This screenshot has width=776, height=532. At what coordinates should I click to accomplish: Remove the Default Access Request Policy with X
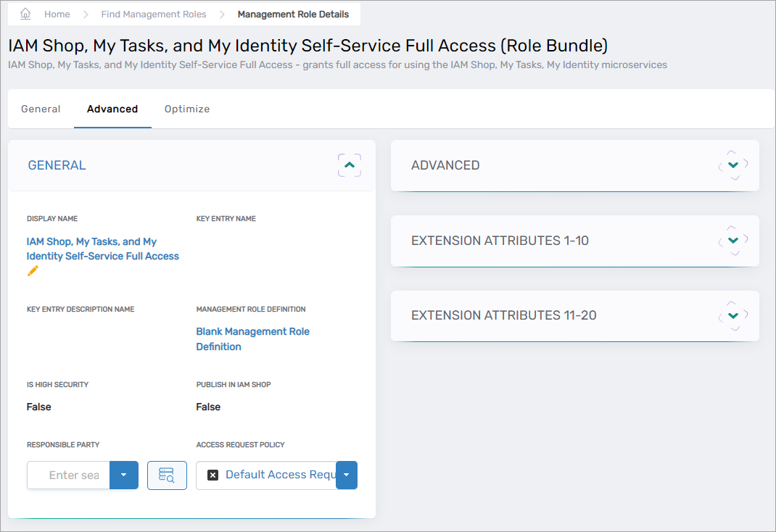212,475
